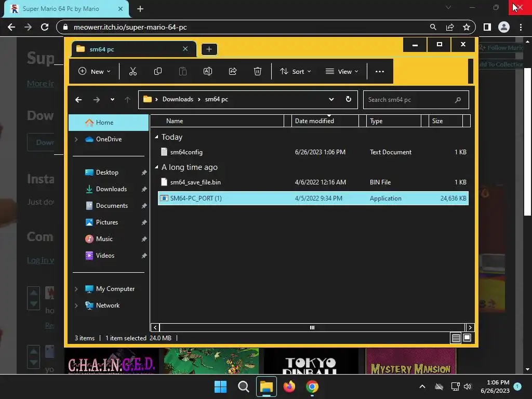
Task: Click the Cut scissors icon
Action: 132,71
